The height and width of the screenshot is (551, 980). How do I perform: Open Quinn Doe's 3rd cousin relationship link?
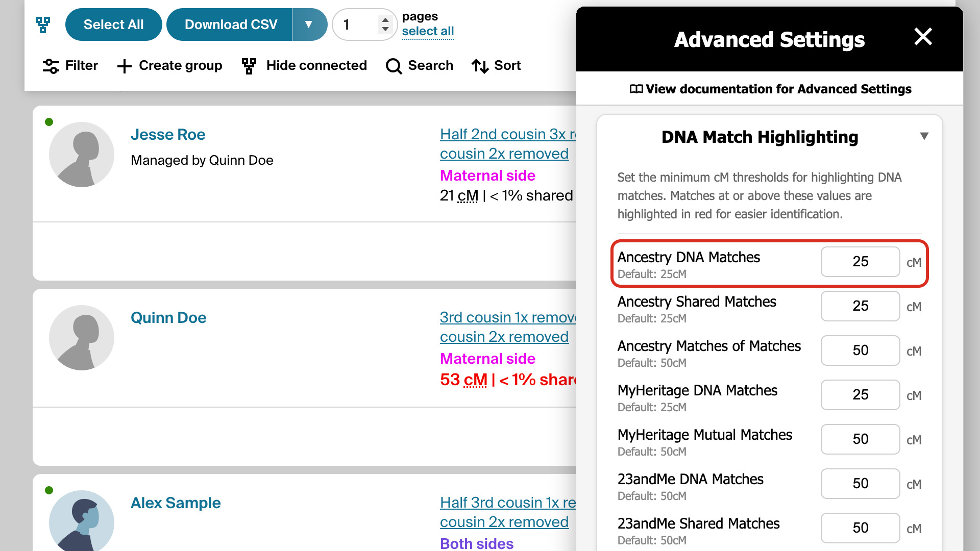tap(508, 327)
